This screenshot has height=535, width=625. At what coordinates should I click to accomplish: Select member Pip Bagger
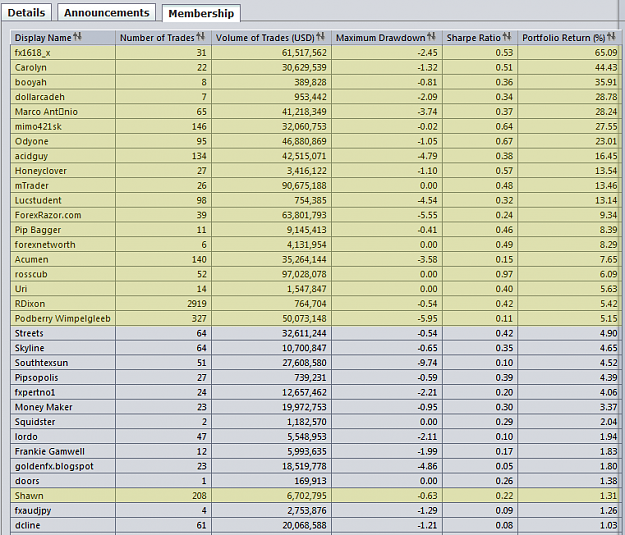click(x=38, y=230)
